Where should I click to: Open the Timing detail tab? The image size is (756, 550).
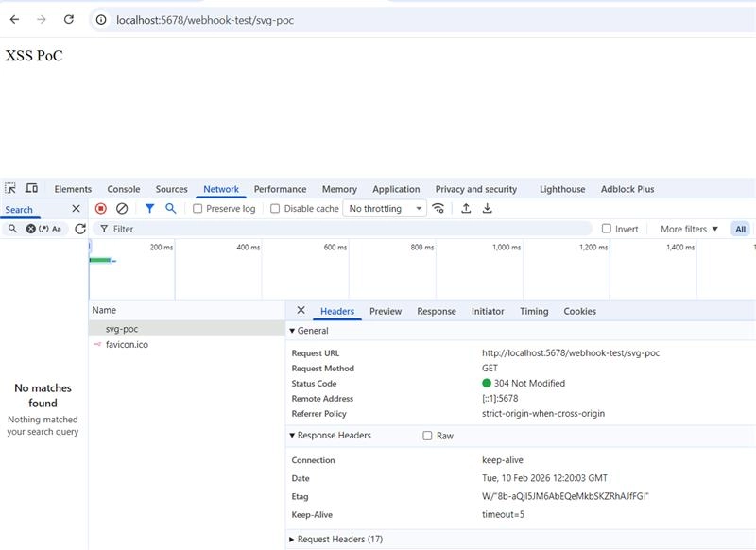click(534, 311)
